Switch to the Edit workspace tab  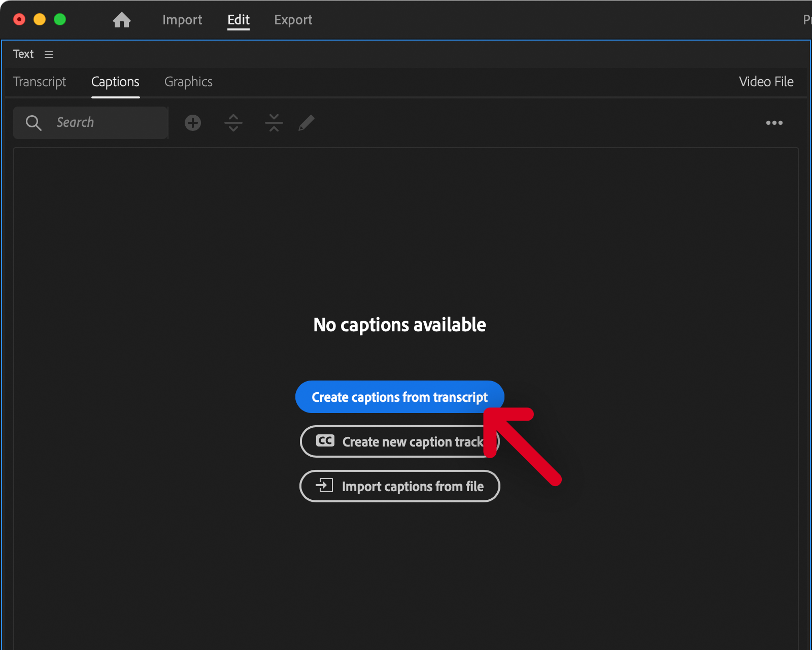[239, 20]
